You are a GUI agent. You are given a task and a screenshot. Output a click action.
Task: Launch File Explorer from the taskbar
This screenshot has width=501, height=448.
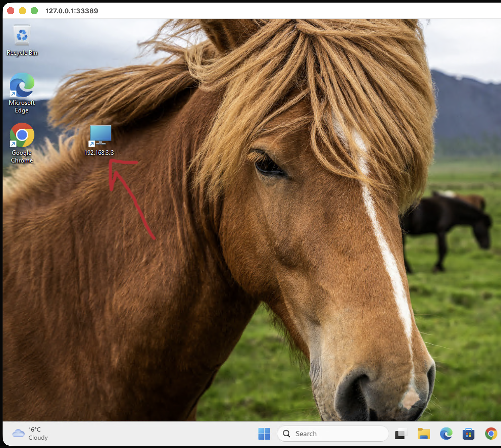coord(424,434)
